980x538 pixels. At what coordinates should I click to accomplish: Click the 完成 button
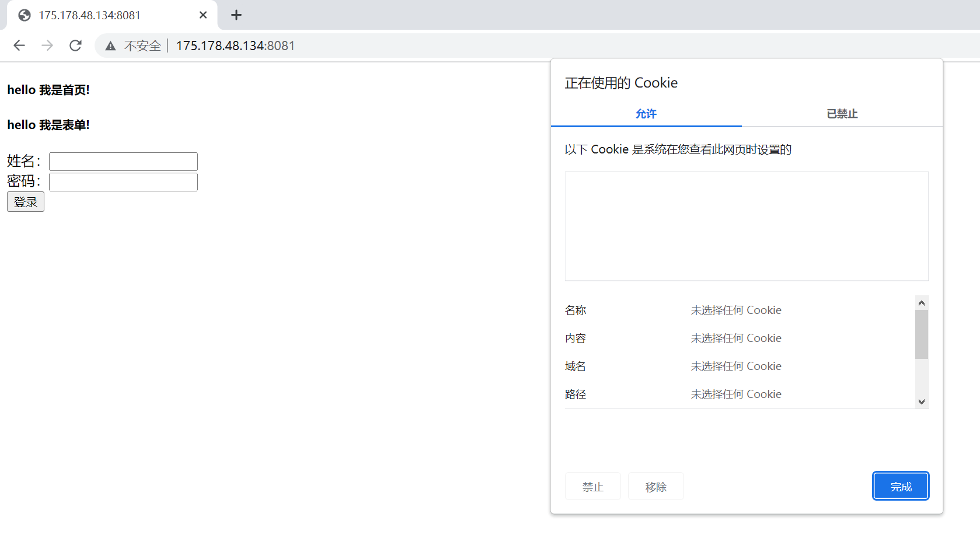click(x=901, y=486)
